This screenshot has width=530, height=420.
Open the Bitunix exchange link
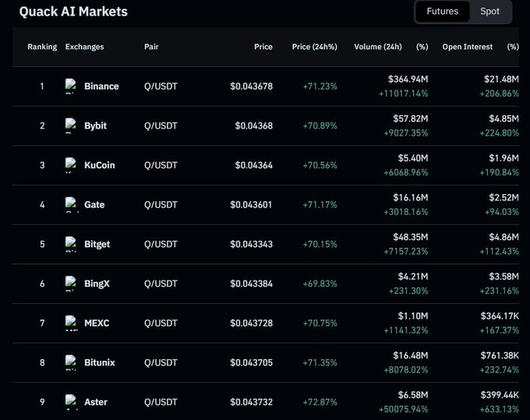(x=100, y=362)
